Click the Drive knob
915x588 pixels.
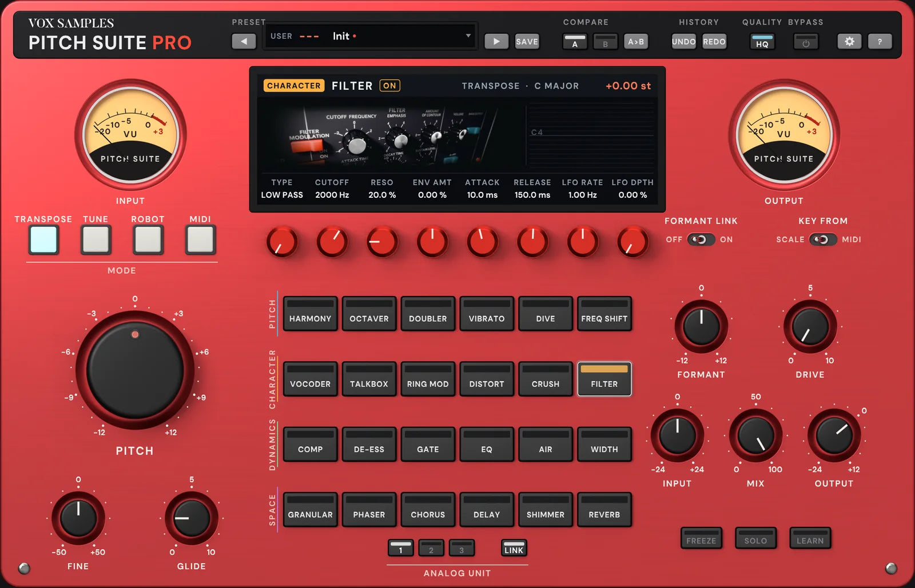coord(810,327)
